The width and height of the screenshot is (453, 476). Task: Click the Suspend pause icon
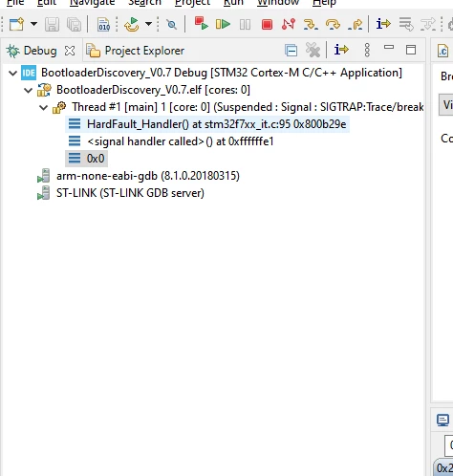(x=245, y=25)
